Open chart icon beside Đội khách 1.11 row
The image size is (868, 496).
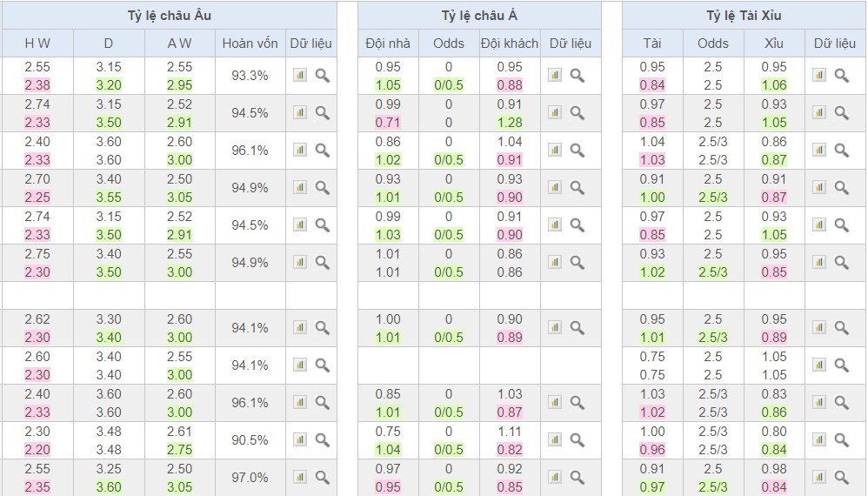(555, 439)
